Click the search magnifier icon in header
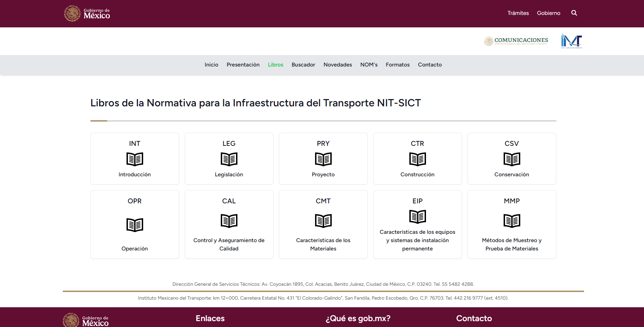Image resolution: width=644 pixels, height=327 pixels. click(574, 13)
